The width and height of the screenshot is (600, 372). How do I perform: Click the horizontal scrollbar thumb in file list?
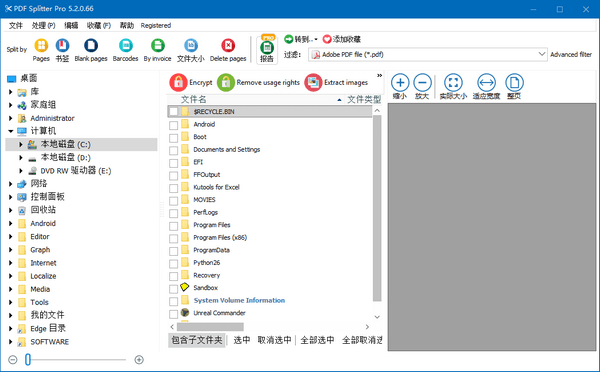[210, 327]
